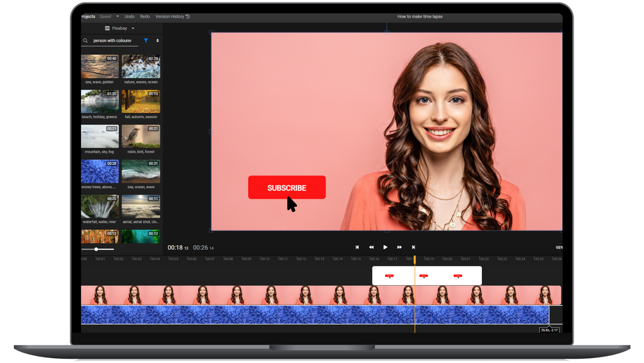Click Redo in the top bar
644x363 pixels.
coord(145,17)
